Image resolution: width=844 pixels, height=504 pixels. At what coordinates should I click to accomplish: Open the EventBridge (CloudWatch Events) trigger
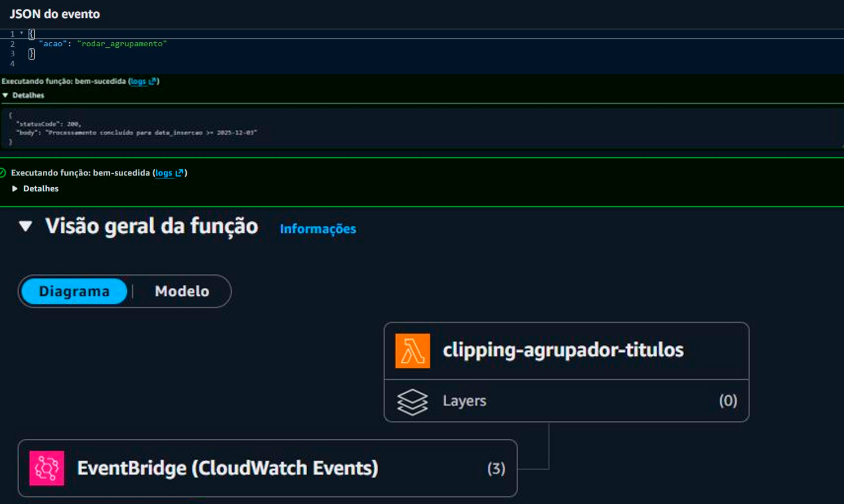267,468
